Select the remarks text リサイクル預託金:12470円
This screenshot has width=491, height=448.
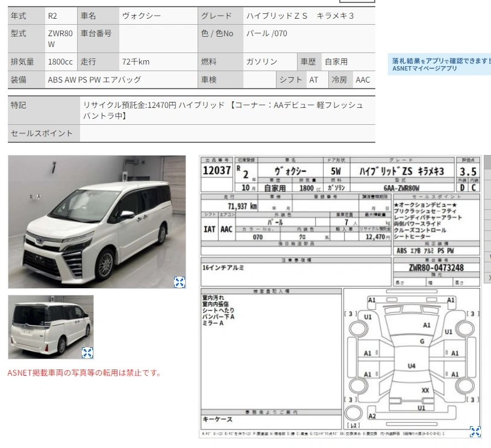point(130,105)
